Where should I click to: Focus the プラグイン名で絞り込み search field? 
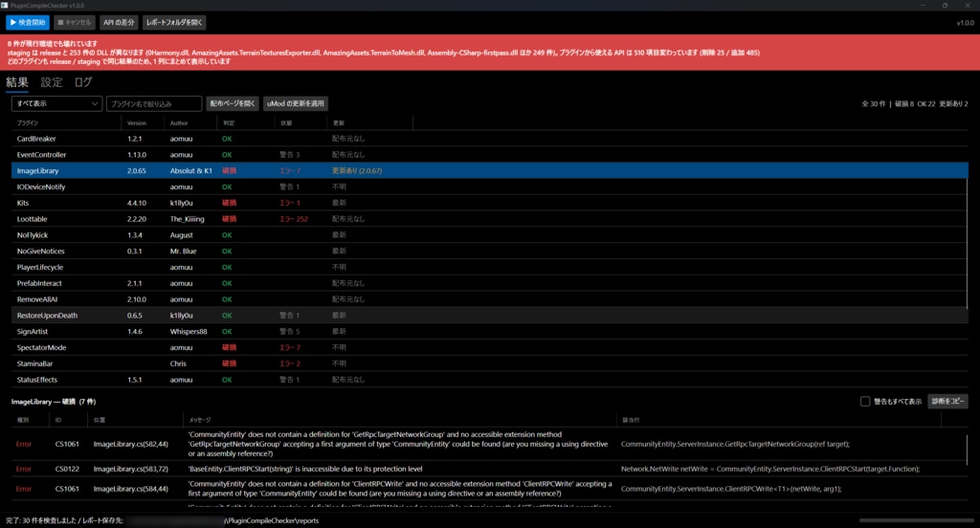coord(154,103)
